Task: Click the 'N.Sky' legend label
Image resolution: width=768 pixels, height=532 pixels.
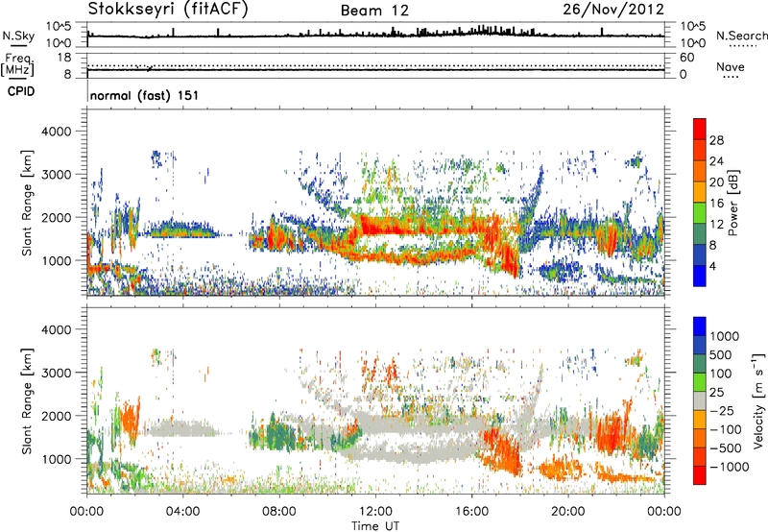Action: 18,36
